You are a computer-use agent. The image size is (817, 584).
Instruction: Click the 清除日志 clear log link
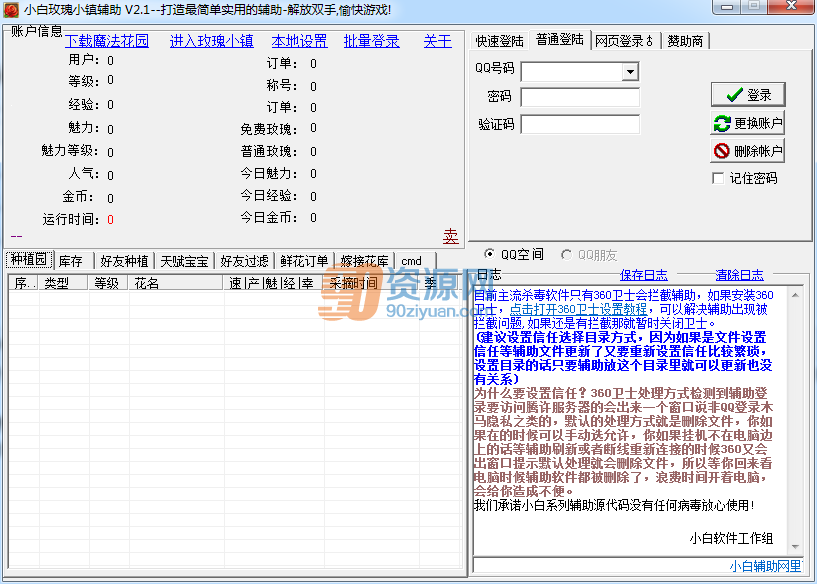coord(739,275)
